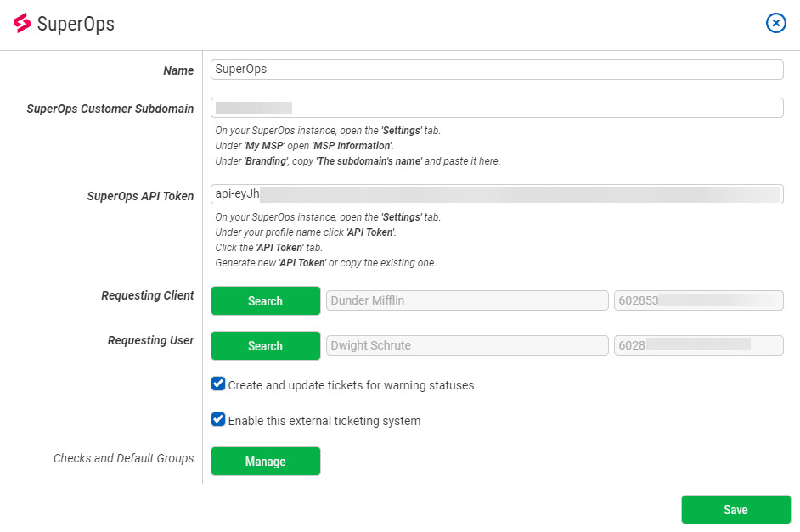Click the 'Checks and Default Groups' label
This screenshot has height=532, width=800.
123,458
